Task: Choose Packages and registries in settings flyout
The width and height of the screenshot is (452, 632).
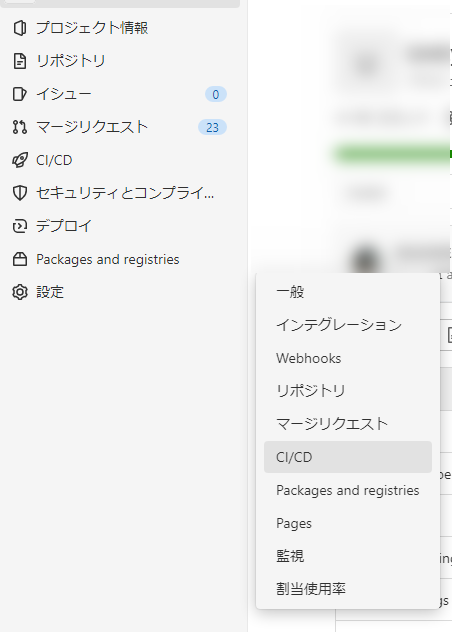Action: tap(348, 490)
